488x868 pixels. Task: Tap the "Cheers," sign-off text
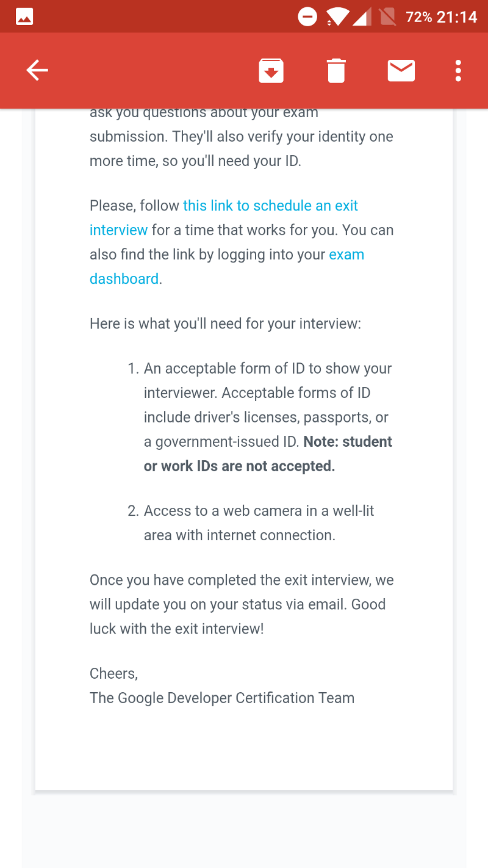(x=113, y=673)
